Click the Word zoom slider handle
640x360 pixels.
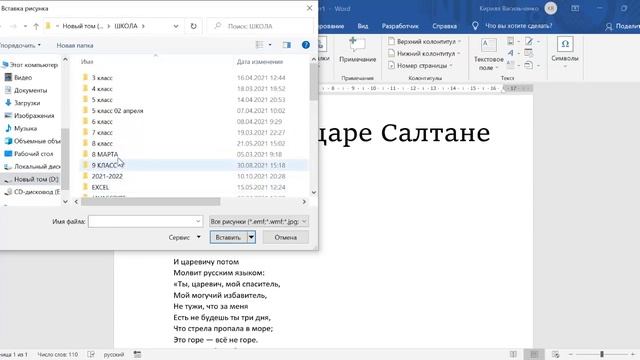(602, 354)
